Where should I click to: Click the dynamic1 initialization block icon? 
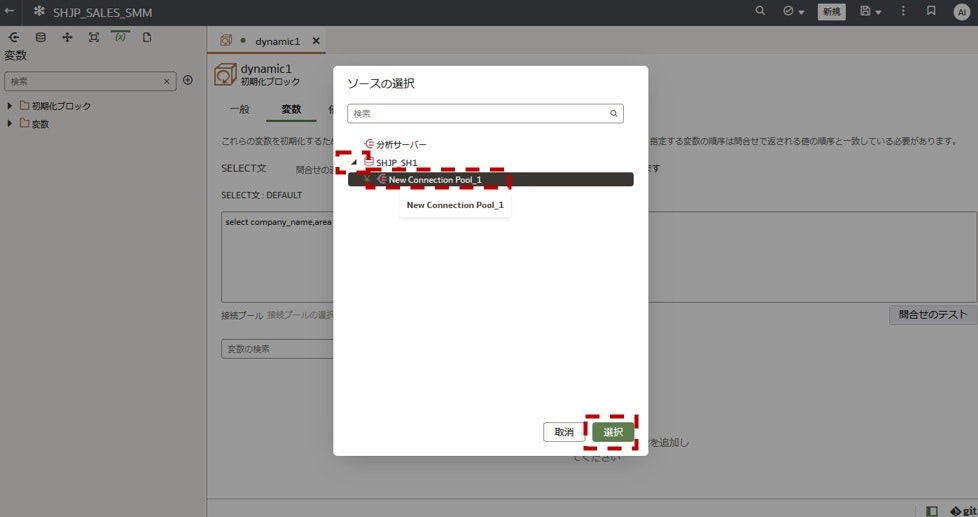225,75
